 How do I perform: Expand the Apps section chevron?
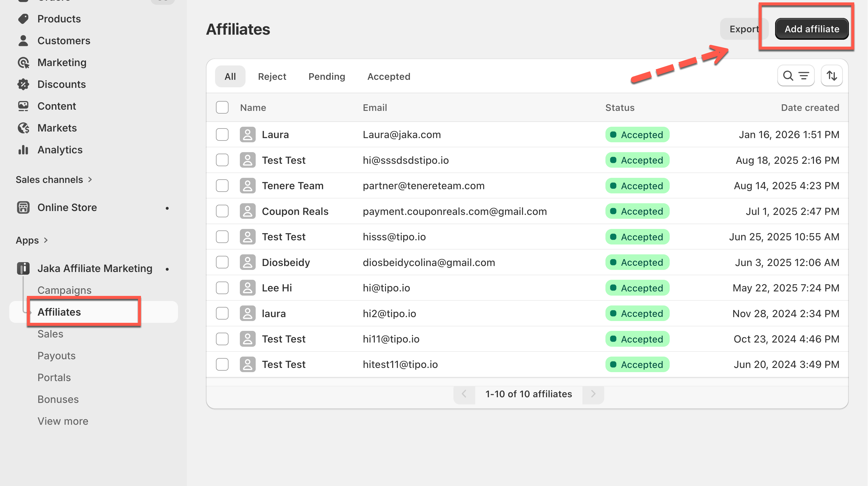click(x=46, y=240)
